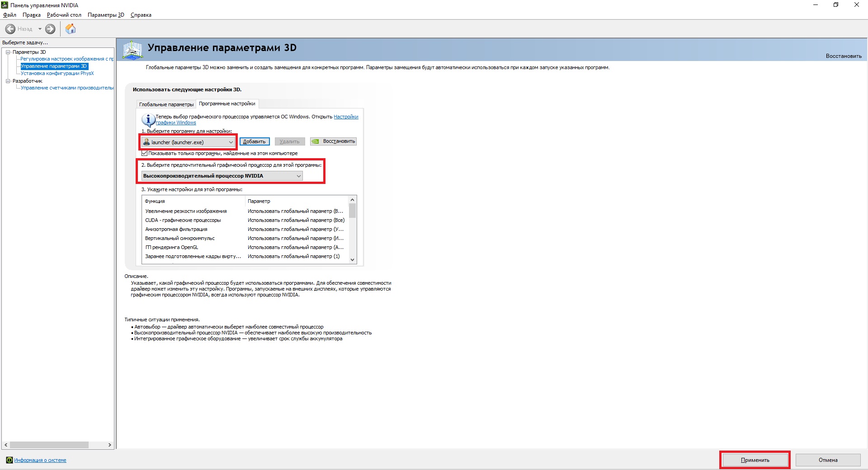Click the Восстановить button with NVIDIA logo

(333, 141)
